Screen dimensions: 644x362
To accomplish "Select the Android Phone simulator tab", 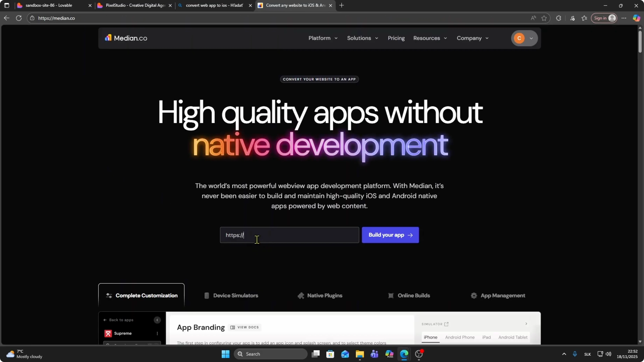I will 460,337.
